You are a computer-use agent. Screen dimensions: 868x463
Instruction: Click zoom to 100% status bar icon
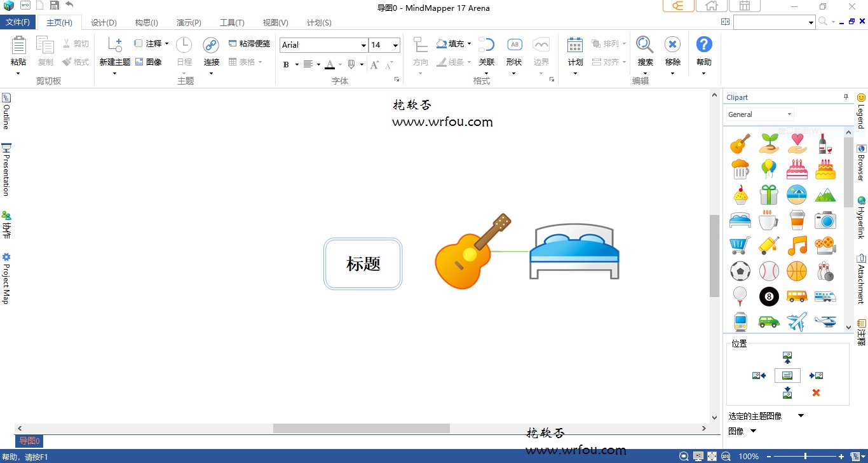726,457
